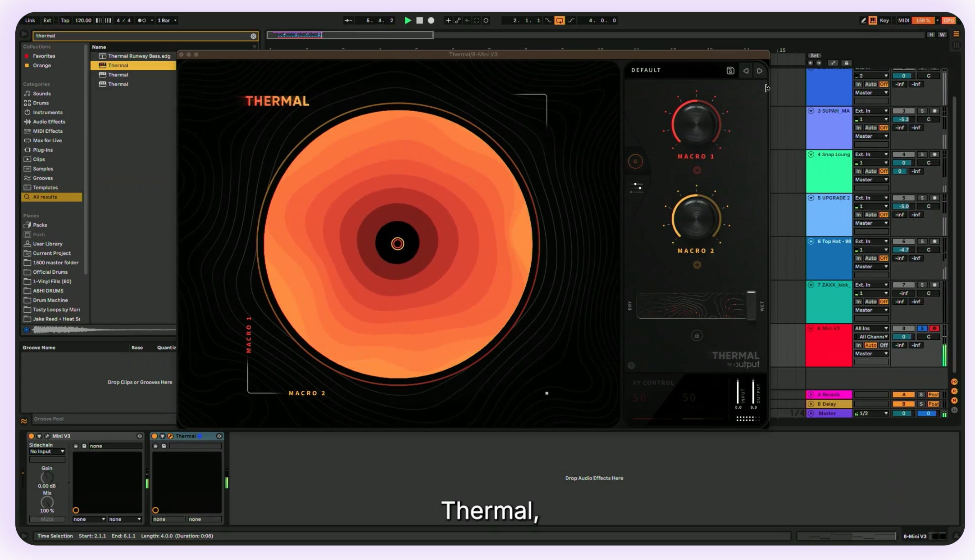Click the lock icon below Dry/Wet slider

click(x=697, y=336)
